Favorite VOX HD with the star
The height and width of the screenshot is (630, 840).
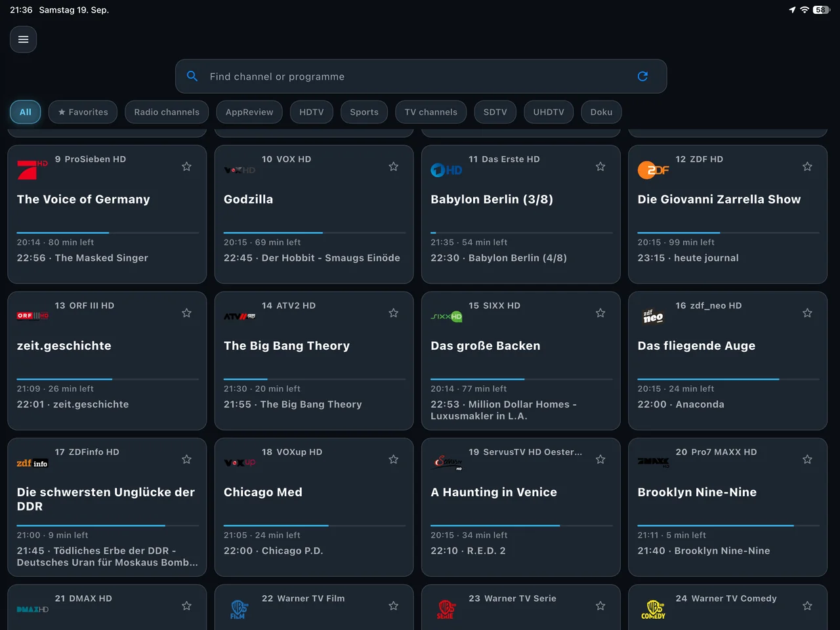click(394, 167)
